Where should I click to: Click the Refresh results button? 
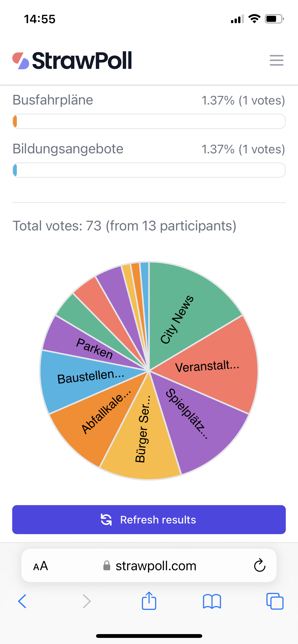(x=149, y=520)
